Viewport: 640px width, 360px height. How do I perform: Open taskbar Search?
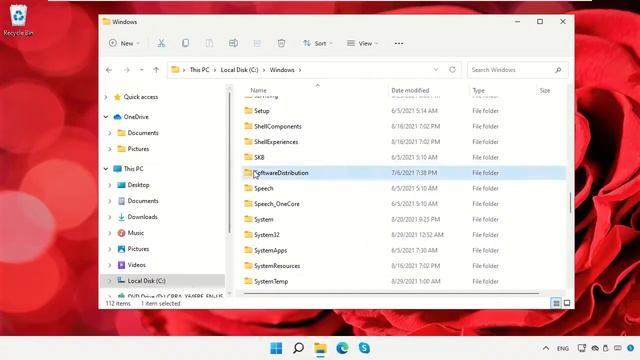tap(298, 348)
